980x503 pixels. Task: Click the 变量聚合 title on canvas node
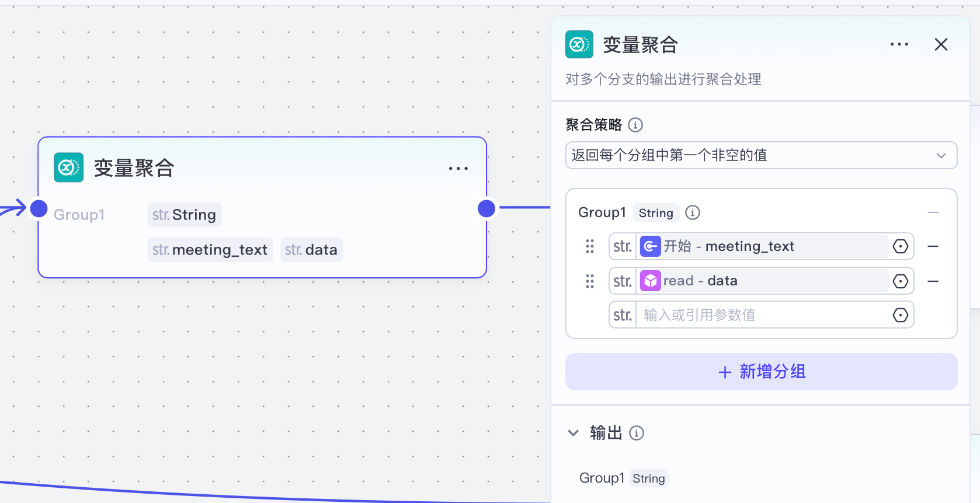134,168
